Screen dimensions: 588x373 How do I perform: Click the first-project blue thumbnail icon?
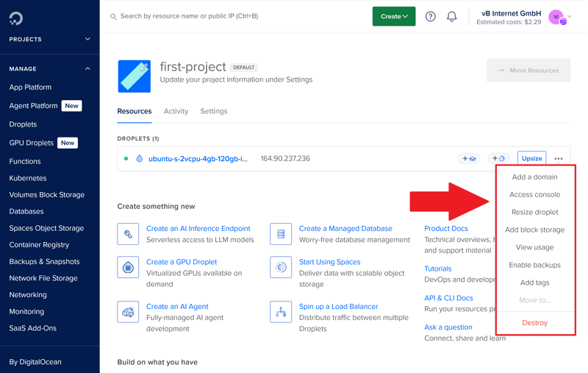coord(135,77)
